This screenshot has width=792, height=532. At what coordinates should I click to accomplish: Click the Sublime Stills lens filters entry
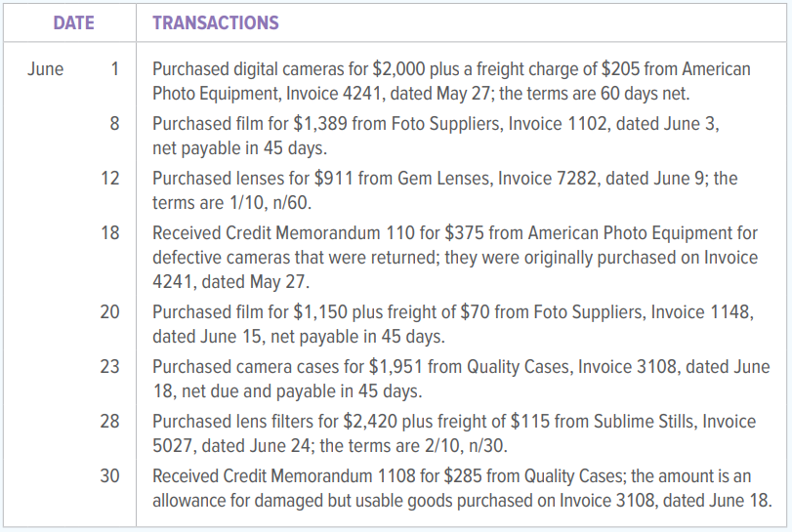454,433
